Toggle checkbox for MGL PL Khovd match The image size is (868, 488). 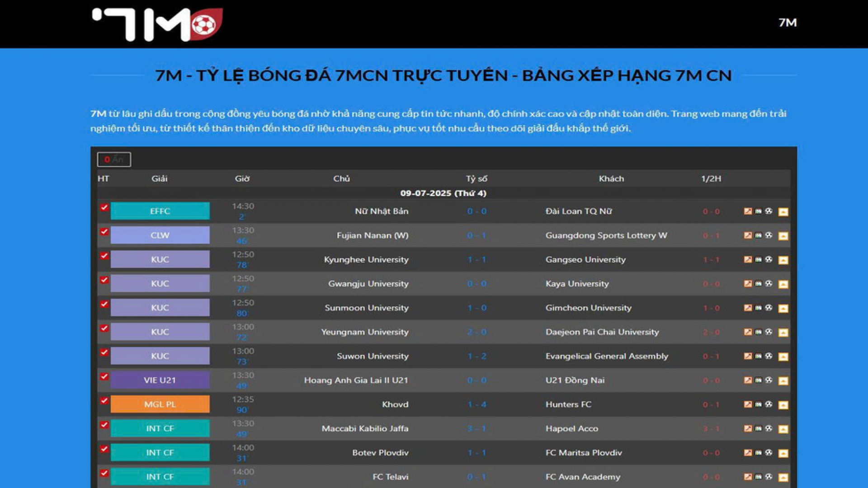pyautogui.click(x=104, y=400)
